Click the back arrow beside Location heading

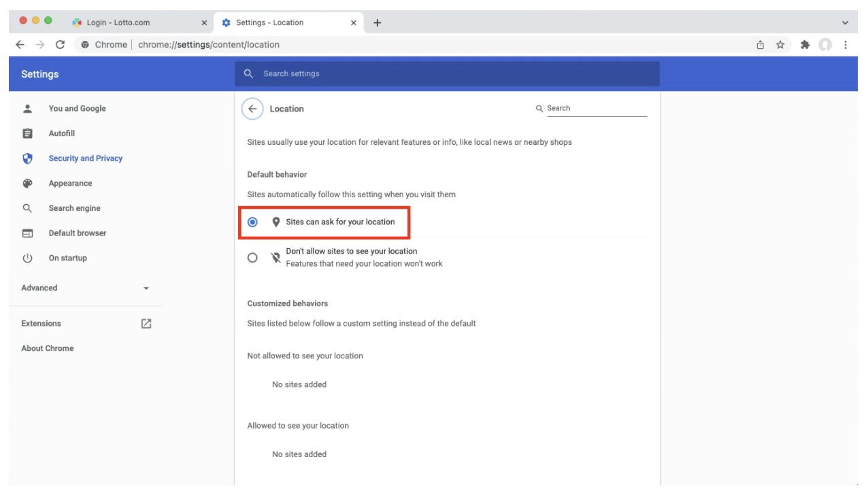(252, 109)
